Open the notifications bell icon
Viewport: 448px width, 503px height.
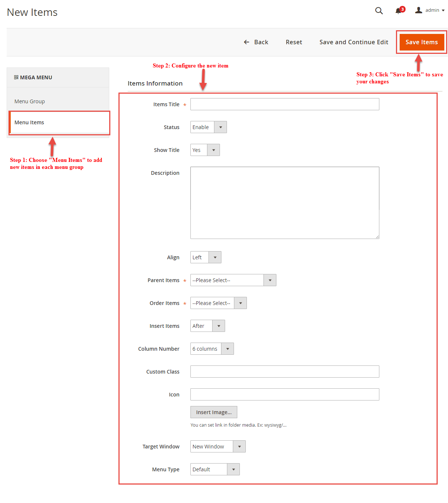[399, 11]
